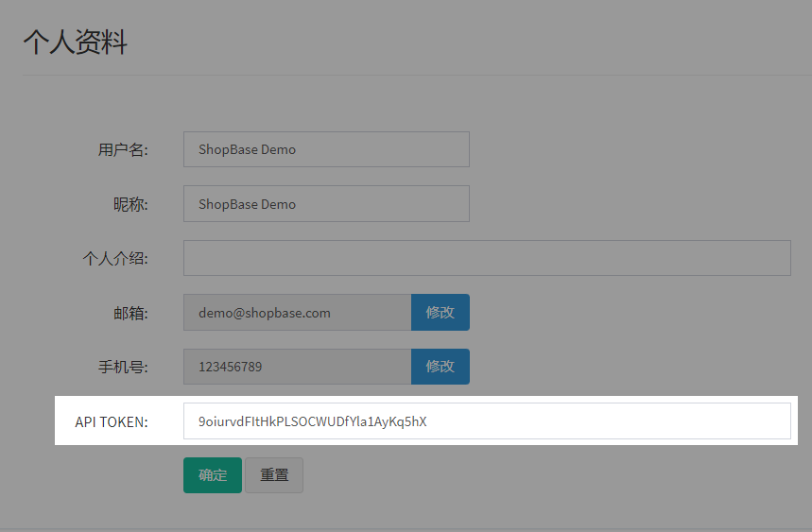Image resolution: width=812 pixels, height=532 pixels.
Task: Click the 昵称 label
Action: coord(130,204)
